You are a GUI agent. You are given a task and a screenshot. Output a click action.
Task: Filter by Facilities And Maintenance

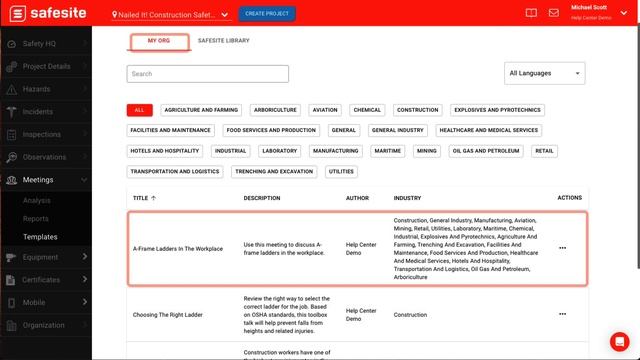[170, 130]
